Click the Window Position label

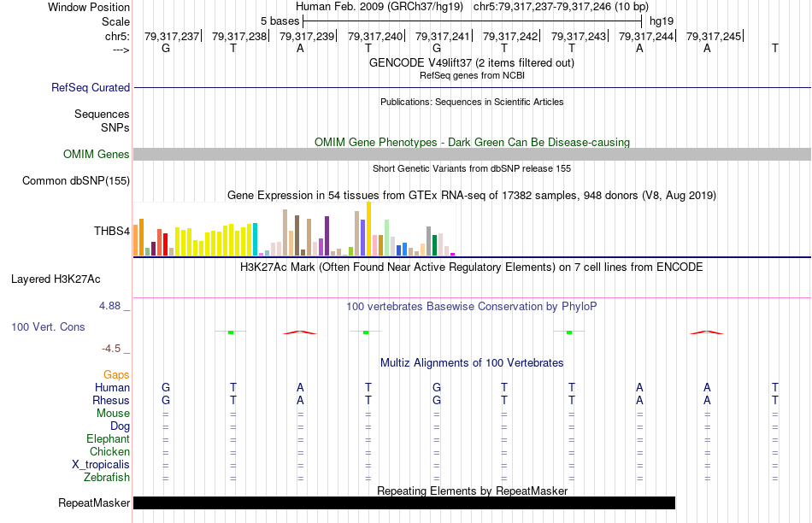pos(89,7)
